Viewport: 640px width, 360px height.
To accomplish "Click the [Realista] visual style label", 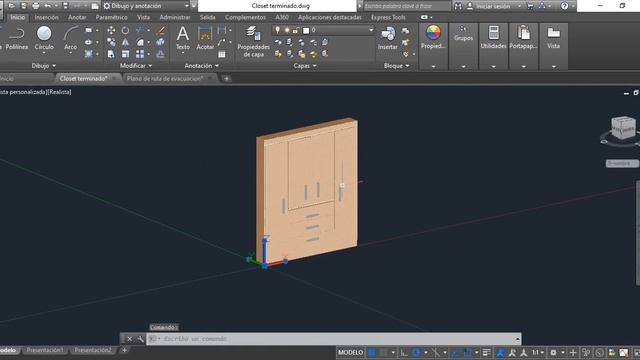I will tap(60, 92).
